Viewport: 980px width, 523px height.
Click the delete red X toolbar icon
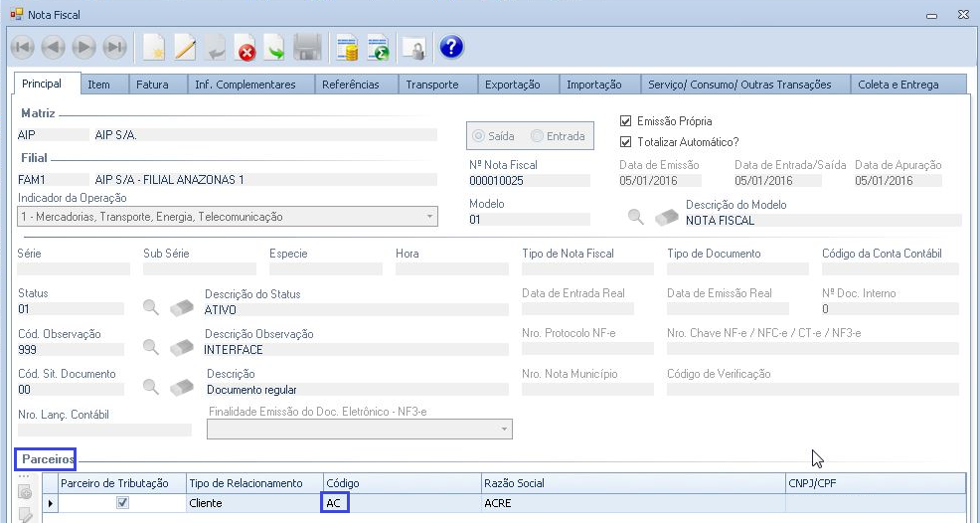pyautogui.click(x=245, y=47)
